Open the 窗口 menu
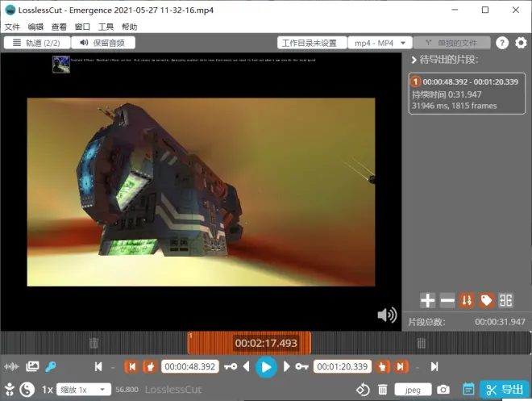This screenshot has height=401, width=532. pyautogui.click(x=82, y=27)
